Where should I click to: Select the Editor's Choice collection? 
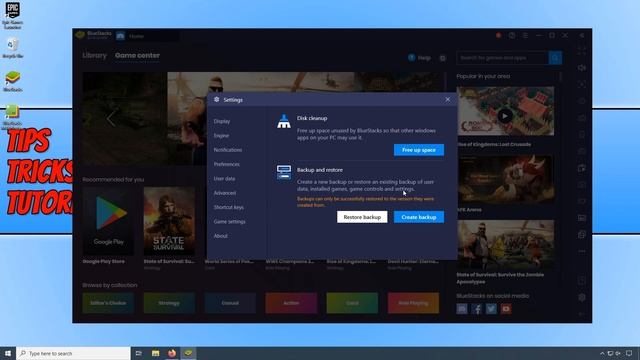108,303
